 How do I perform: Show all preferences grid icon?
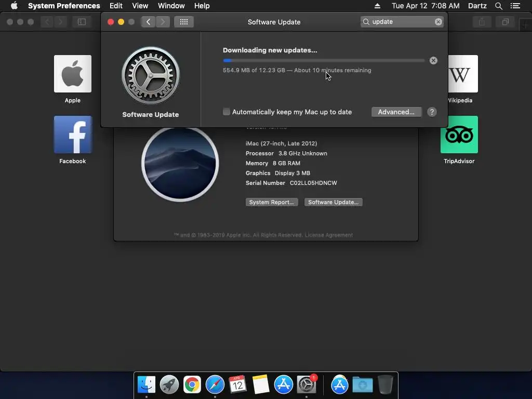184,22
